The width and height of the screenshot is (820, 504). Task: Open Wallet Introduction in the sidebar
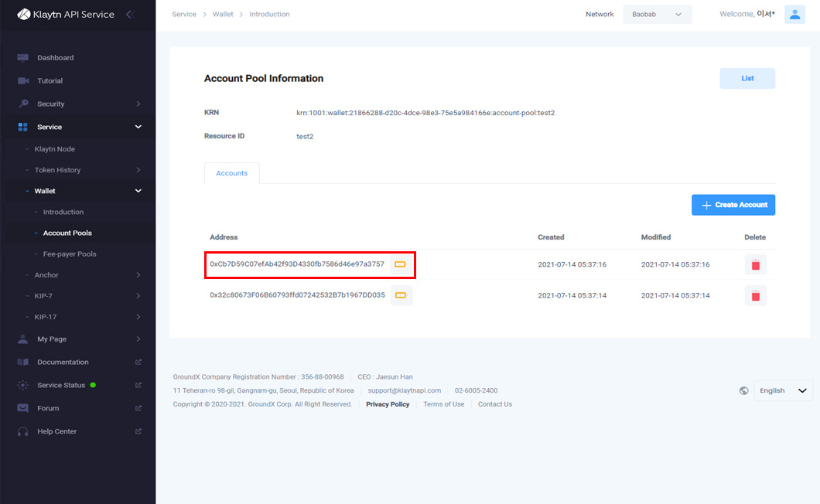pos(63,212)
